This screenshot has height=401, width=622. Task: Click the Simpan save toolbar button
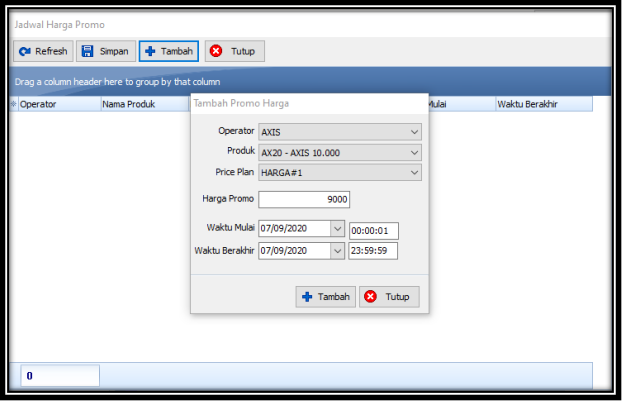[x=105, y=51]
